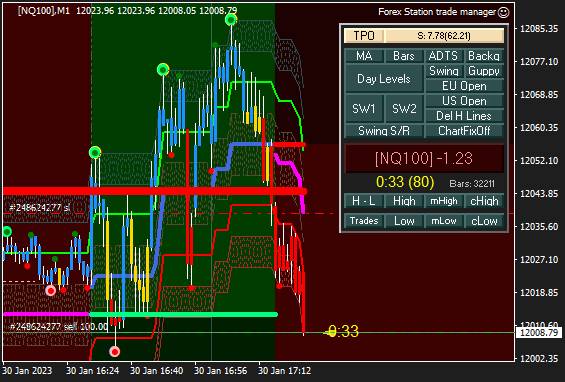565x382 pixels.
Task: Click the TPO button at panel top
Action: tap(364, 36)
